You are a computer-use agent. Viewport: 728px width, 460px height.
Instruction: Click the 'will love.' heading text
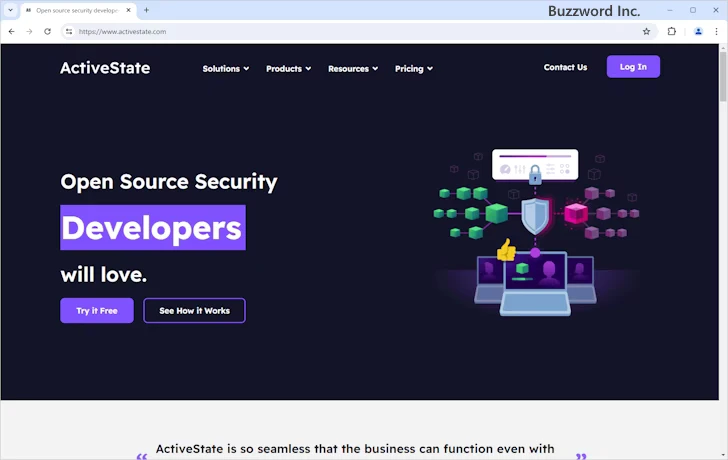(x=104, y=275)
